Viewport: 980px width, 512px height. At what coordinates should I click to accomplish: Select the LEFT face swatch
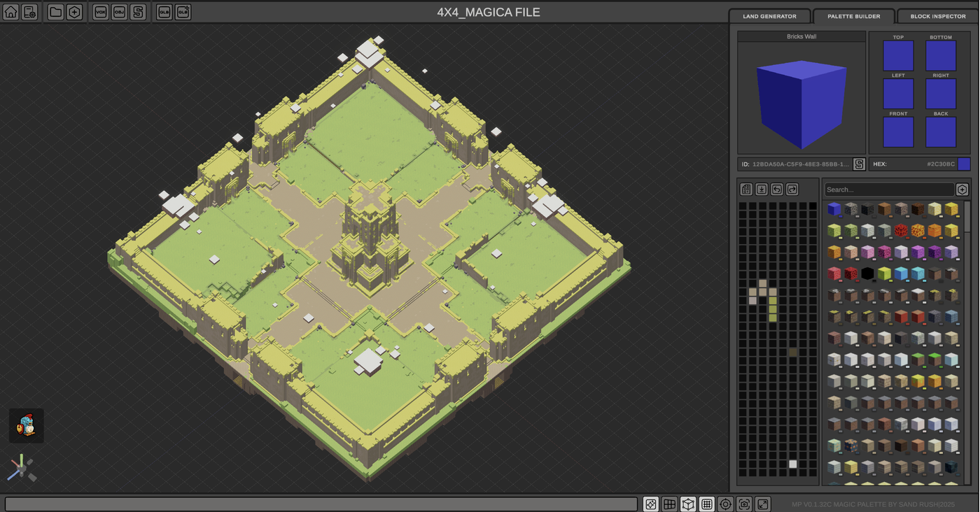click(898, 94)
